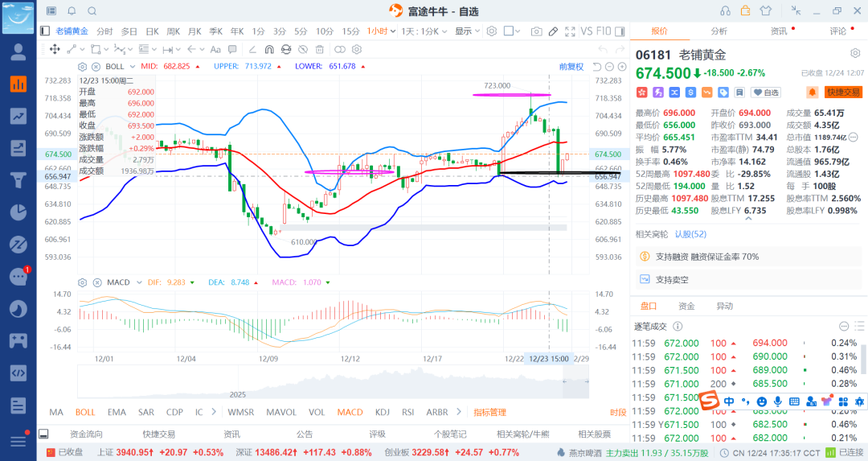Open the user profile icon in left sidebar
Screen dimensions: 868x461
(18, 51)
